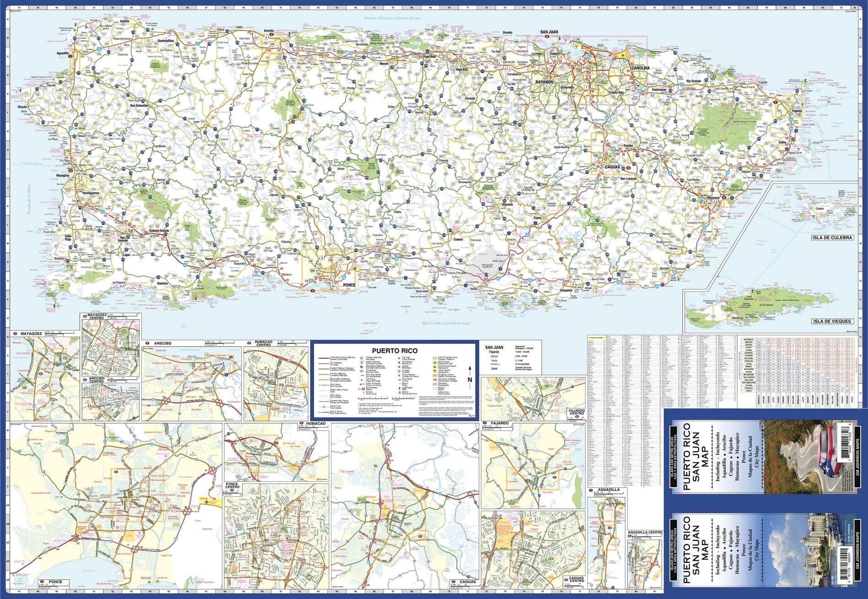868x599 pixels.
Task: Select the Lighthouse icon in the legend
Action: pyautogui.click(x=399, y=387)
